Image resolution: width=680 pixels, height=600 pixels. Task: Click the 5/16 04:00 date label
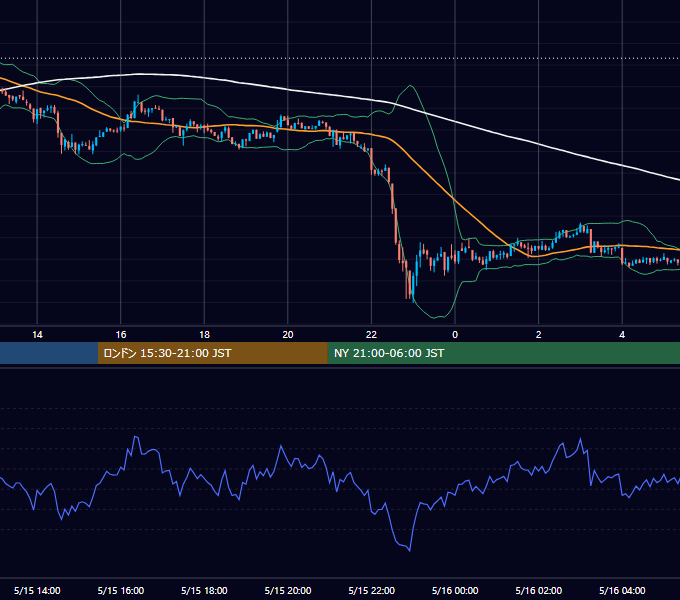tap(622, 590)
